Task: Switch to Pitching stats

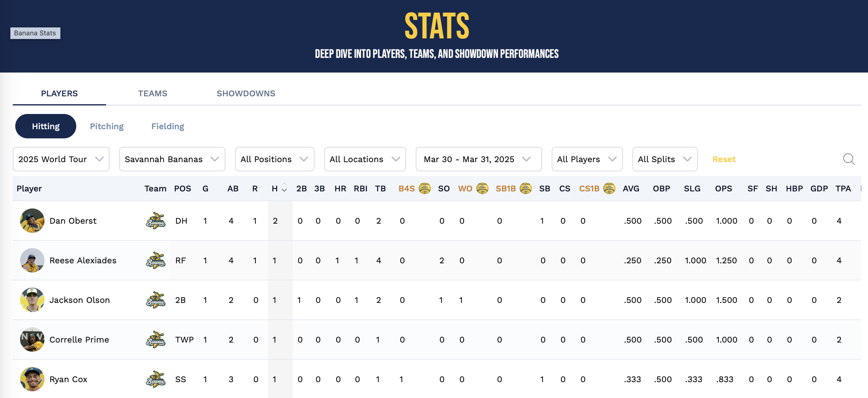Action: click(x=106, y=126)
